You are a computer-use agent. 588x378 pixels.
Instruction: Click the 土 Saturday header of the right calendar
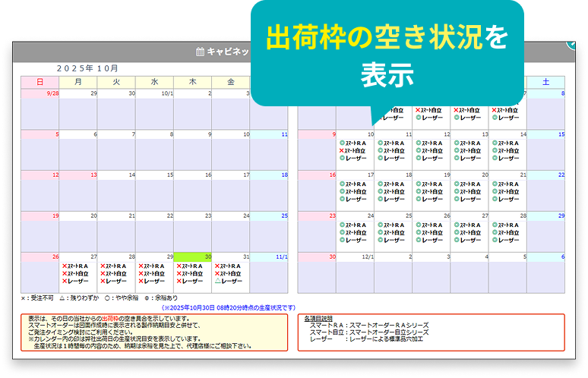point(546,82)
